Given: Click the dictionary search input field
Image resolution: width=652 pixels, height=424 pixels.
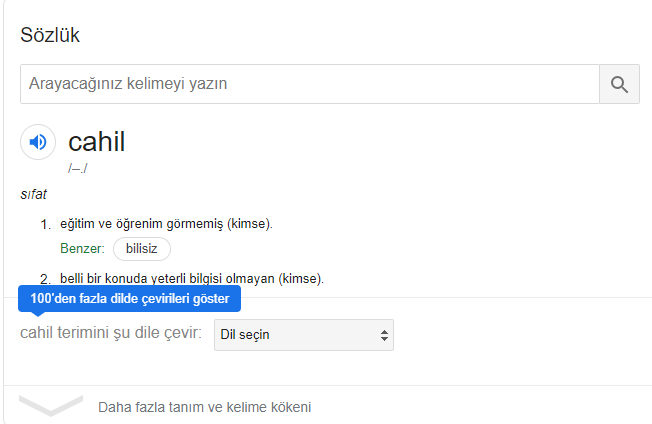Looking at the screenshot, I should click(x=309, y=84).
